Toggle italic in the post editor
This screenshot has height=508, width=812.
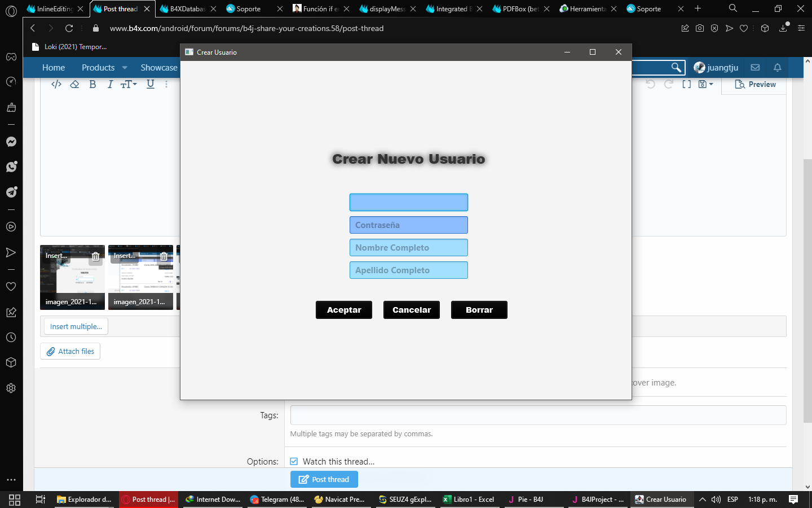pos(110,84)
